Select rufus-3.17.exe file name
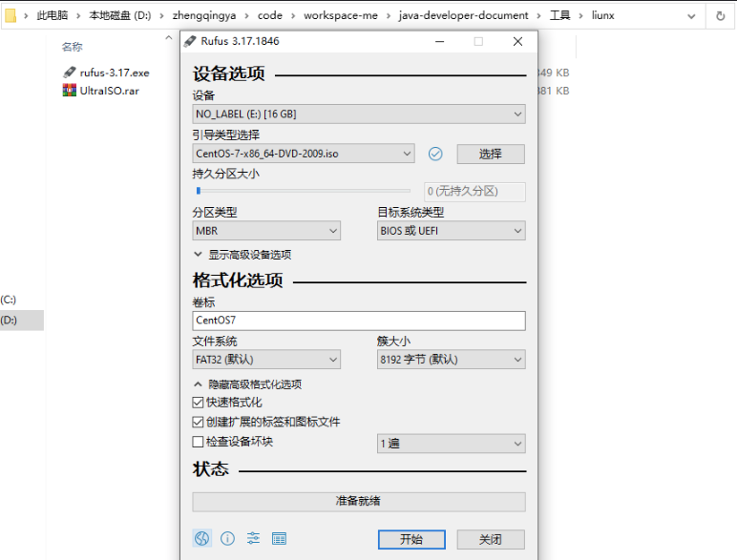 point(115,73)
